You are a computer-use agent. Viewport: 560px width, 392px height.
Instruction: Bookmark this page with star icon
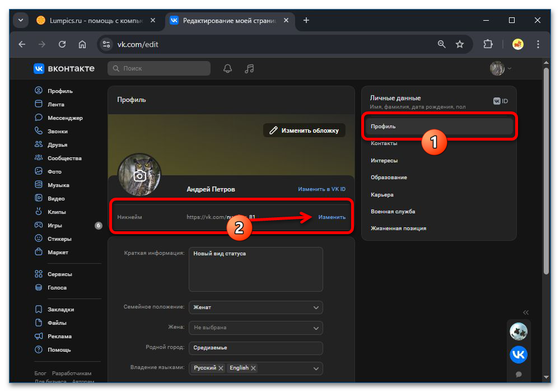(460, 44)
